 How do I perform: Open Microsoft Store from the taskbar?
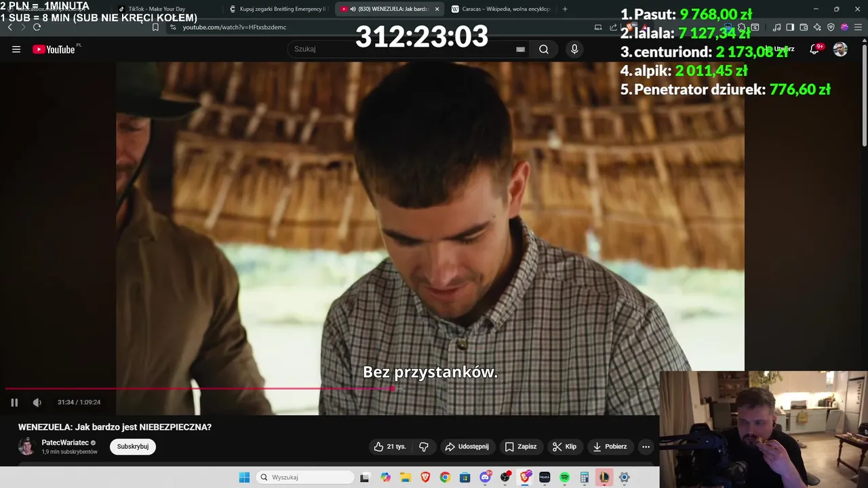465,477
